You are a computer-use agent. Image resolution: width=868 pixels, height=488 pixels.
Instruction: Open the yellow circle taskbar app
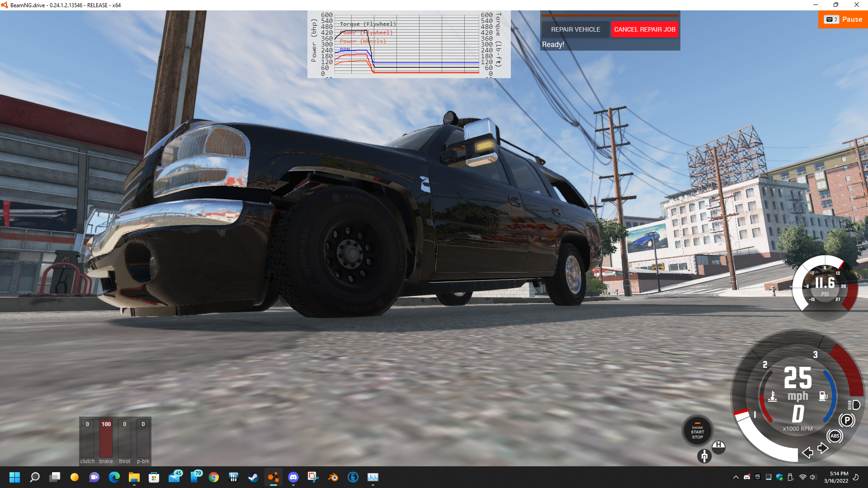coord(75,477)
